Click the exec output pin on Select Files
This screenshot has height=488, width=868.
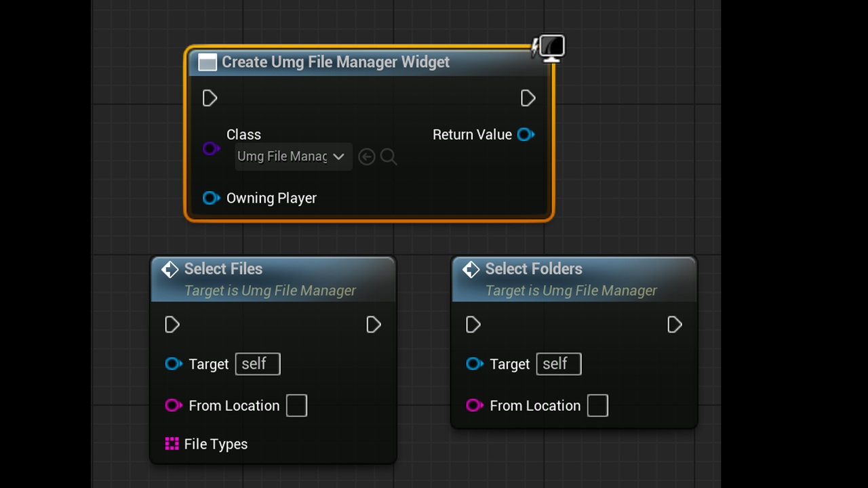point(373,325)
